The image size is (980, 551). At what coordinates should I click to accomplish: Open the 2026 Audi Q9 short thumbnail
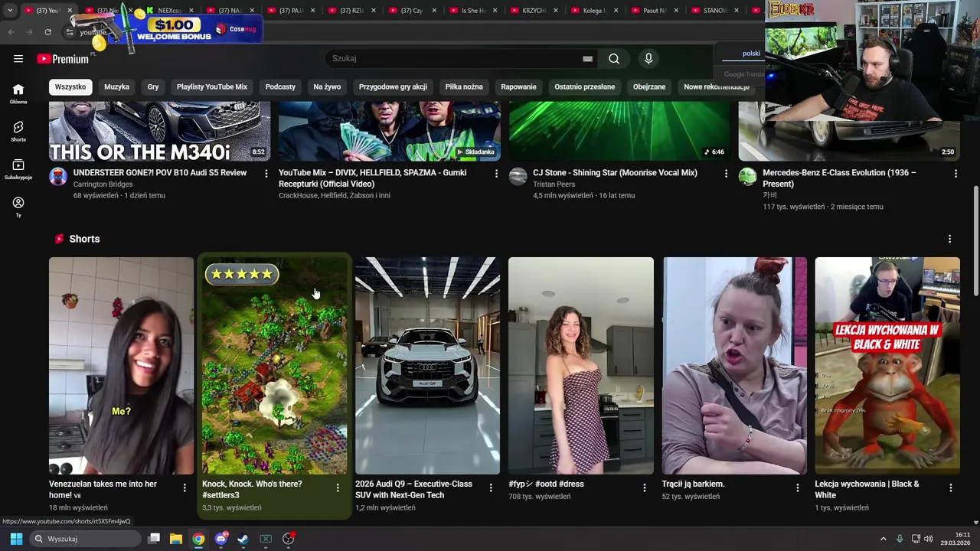click(x=427, y=366)
